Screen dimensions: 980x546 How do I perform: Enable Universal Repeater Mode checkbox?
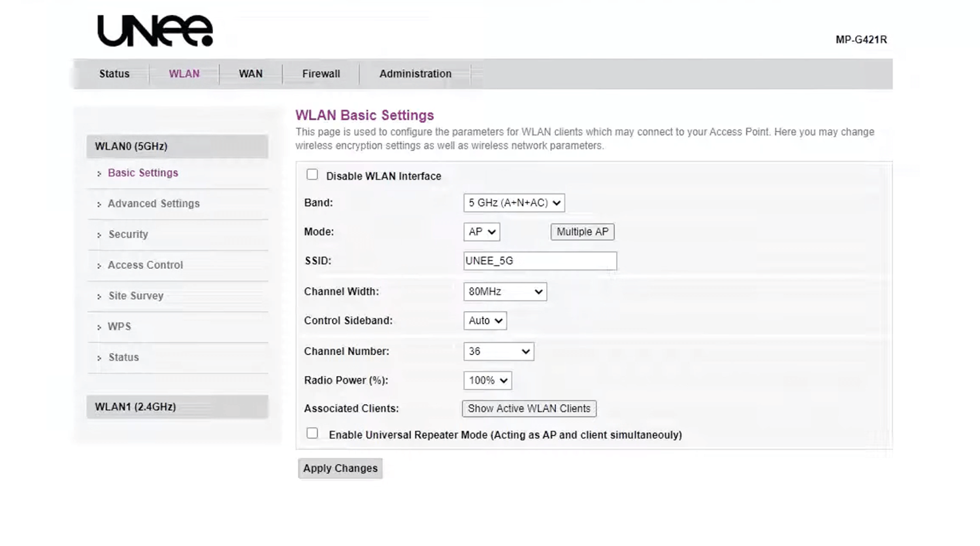pyautogui.click(x=312, y=434)
